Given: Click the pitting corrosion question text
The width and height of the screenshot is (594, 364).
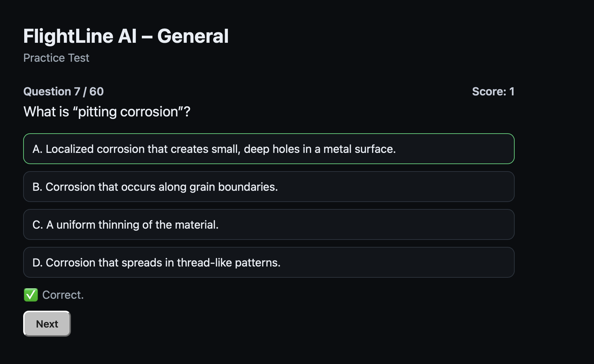Looking at the screenshot, I should (x=107, y=112).
